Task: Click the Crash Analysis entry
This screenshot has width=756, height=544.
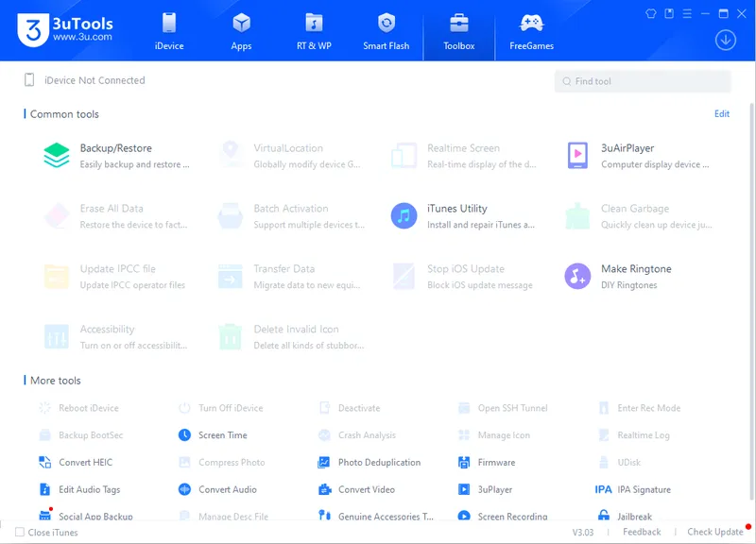Action: click(357, 435)
